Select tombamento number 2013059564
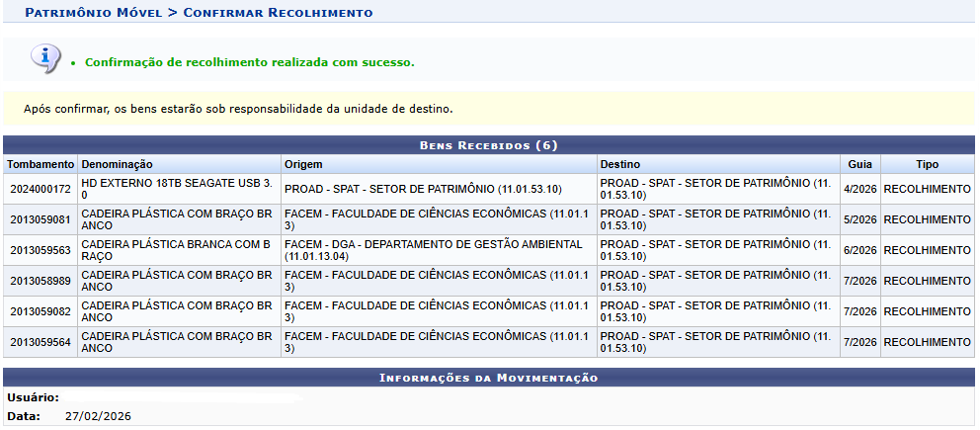This screenshot has height=430, width=980. (41, 342)
